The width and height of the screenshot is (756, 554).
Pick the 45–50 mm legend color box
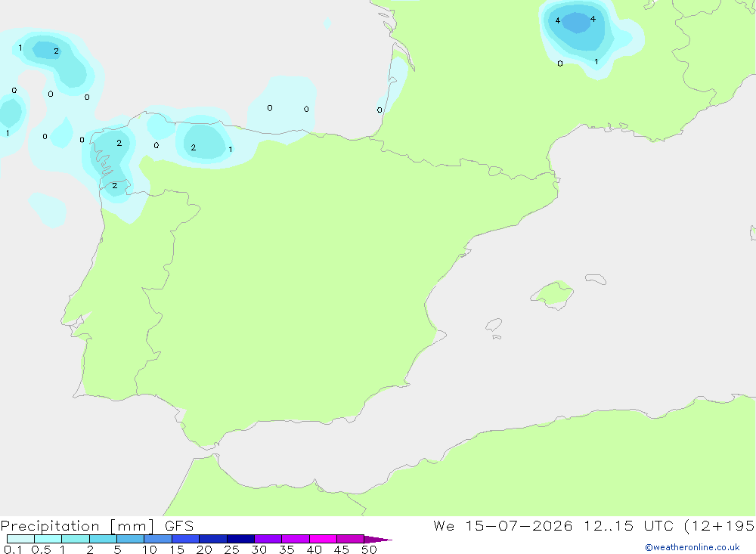point(351,539)
